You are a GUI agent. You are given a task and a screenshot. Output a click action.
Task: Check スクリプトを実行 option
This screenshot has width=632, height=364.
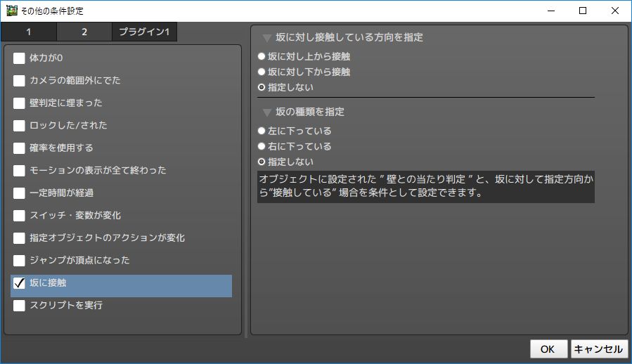19,306
